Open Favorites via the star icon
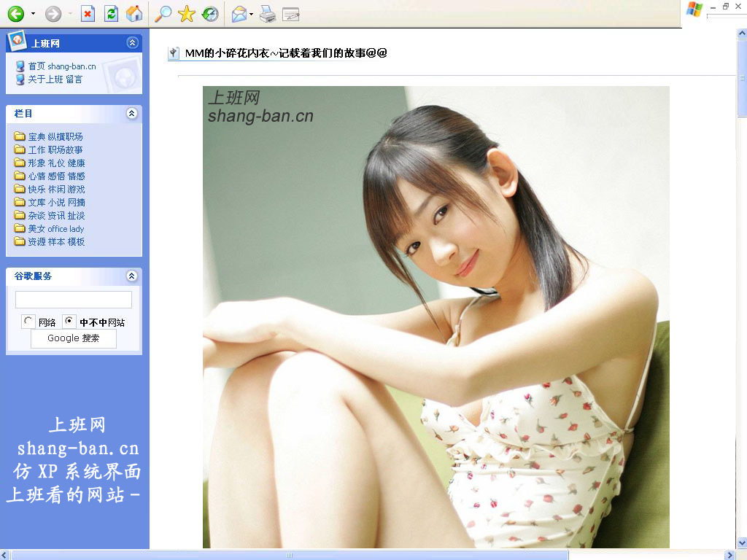The image size is (747, 560). coord(186,14)
